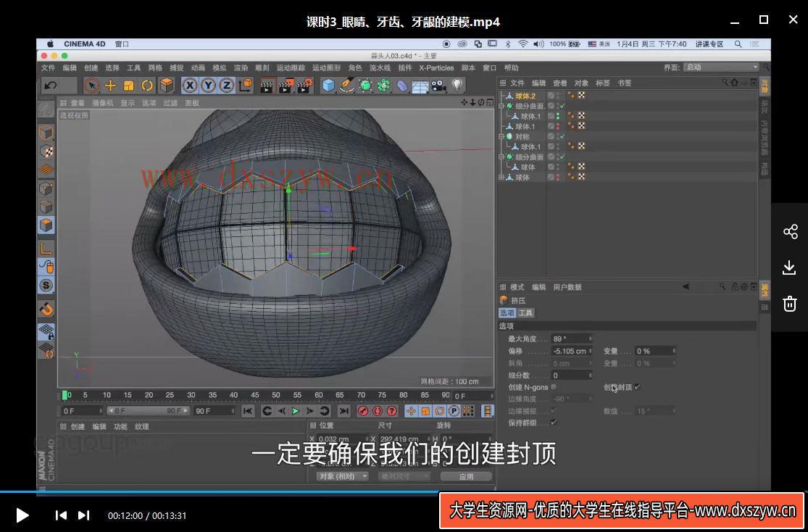
Task: Toggle the 创建封顶 checkbox
Action: coord(638,386)
